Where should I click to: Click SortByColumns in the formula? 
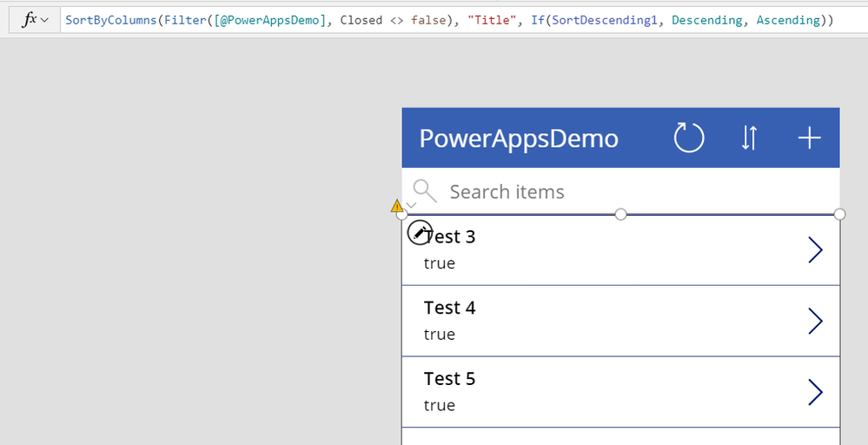tap(110, 20)
